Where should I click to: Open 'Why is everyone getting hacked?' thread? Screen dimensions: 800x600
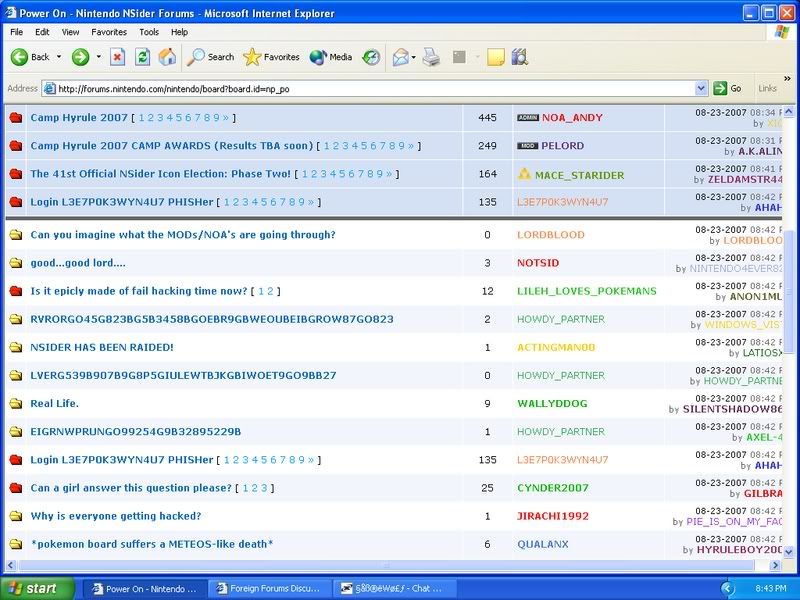(x=116, y=516)
